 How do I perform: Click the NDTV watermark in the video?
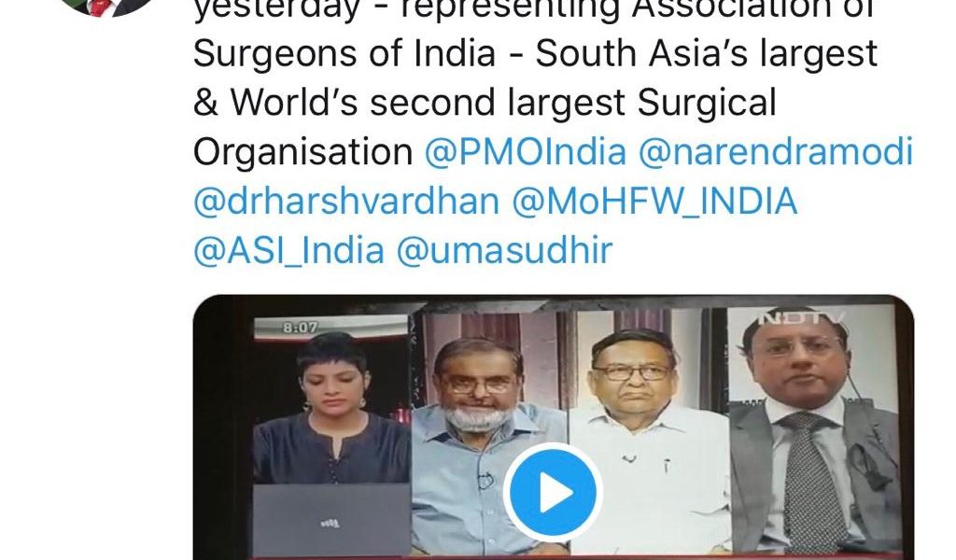[x=802, y=317]
